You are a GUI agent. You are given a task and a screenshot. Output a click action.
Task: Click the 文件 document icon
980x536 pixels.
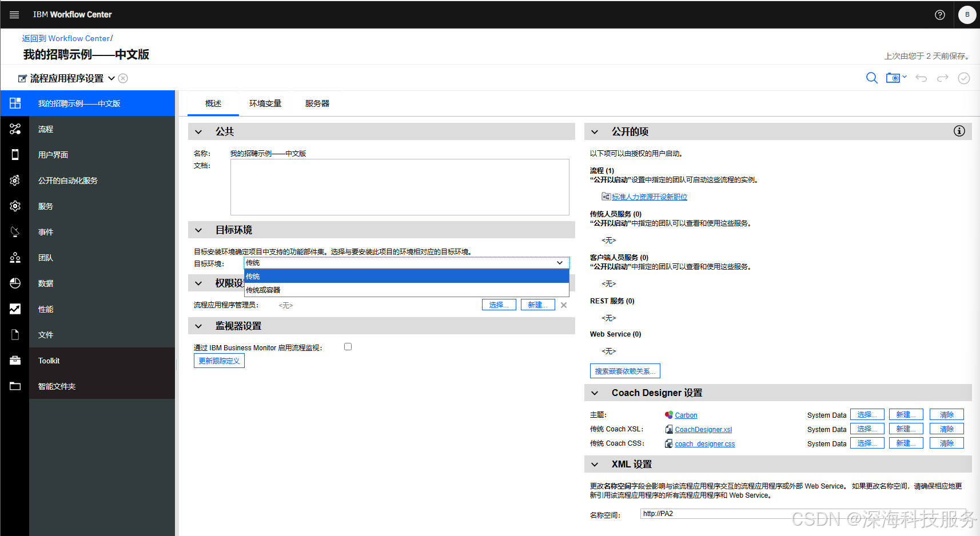[x=15, y=335]
